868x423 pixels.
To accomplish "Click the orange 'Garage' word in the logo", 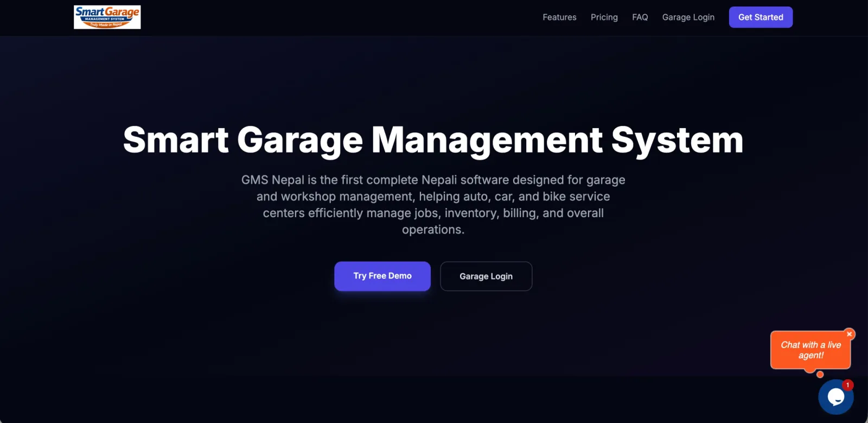I will [122, 12].
